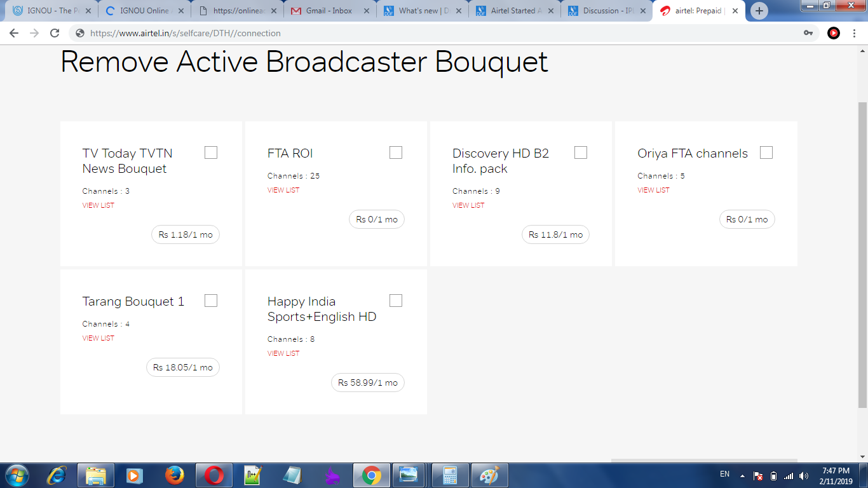This screenshot has height=488, width=868.
Task: Open VIEW LIST under Oriya FTA channels
Action: point(653,190)
